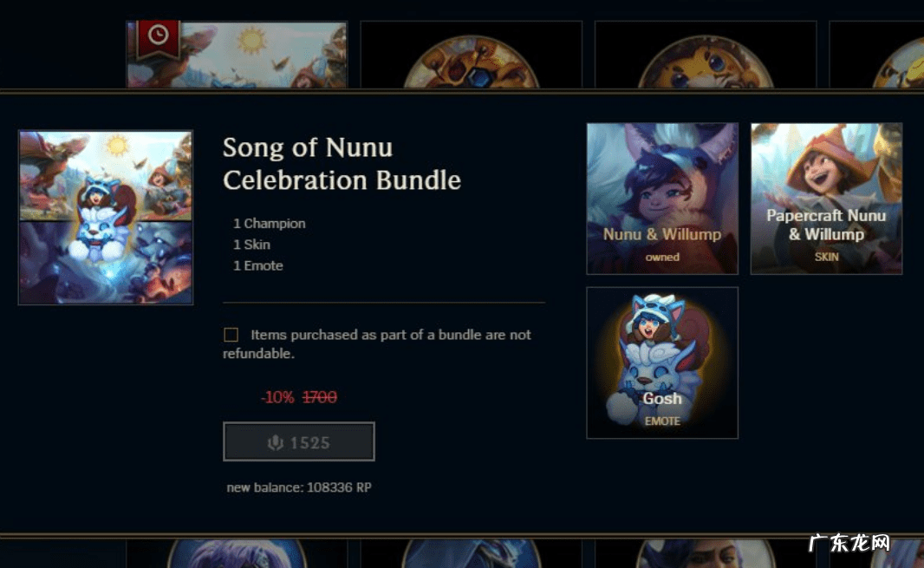924x568 pixels.
Task: Open the blue hooded champion icon in bottom row
Action: coord(472,553)
